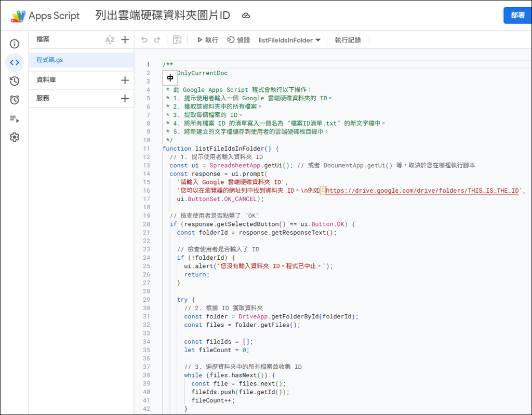Click the fileCount++ code line
The height and width of the screenshot is (415, 532).
213,401
